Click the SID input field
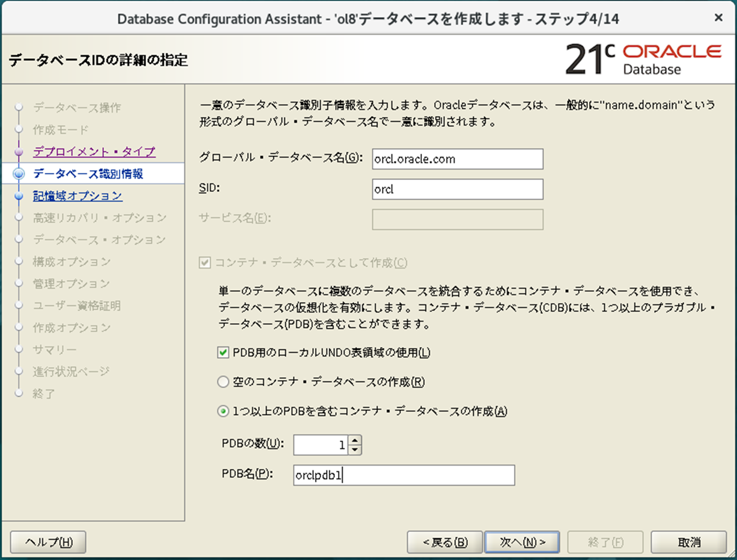Screen dimensions: 737x560 tap(458, 189)
